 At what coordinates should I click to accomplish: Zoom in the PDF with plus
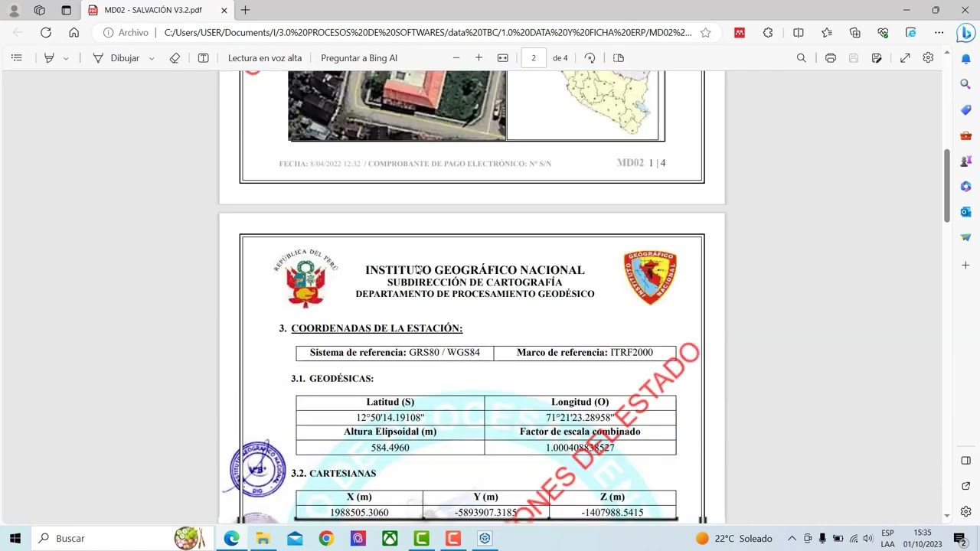click(479, 58)
